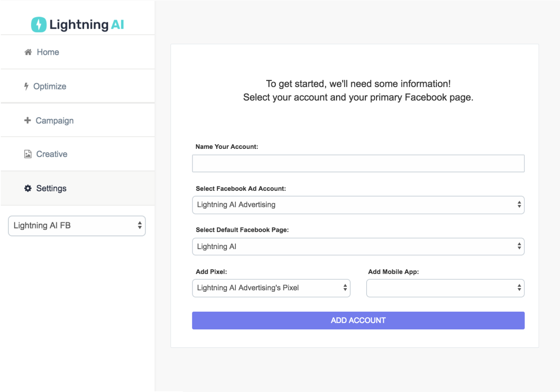Viewport: 560px width, 392px height.
Task: Open the Home menu item
Action: point(78,52)
